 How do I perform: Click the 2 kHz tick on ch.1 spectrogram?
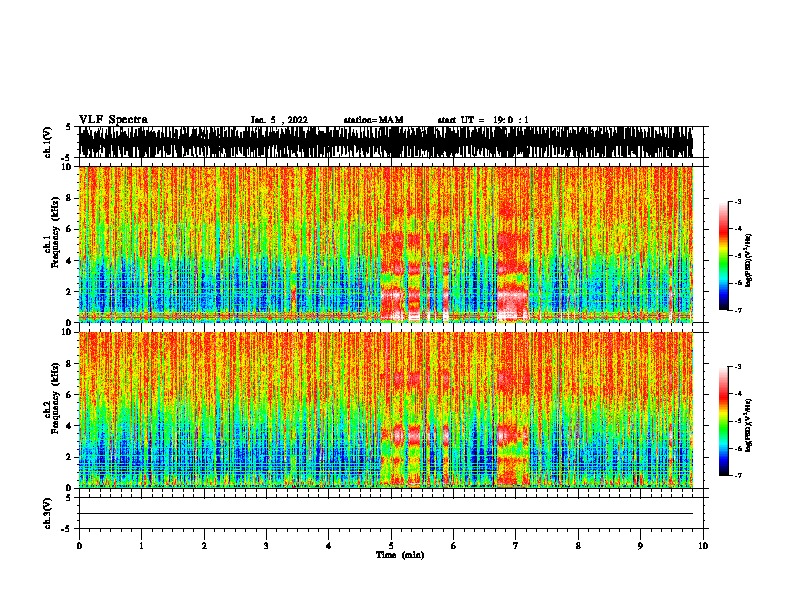(x=69, y=292)
